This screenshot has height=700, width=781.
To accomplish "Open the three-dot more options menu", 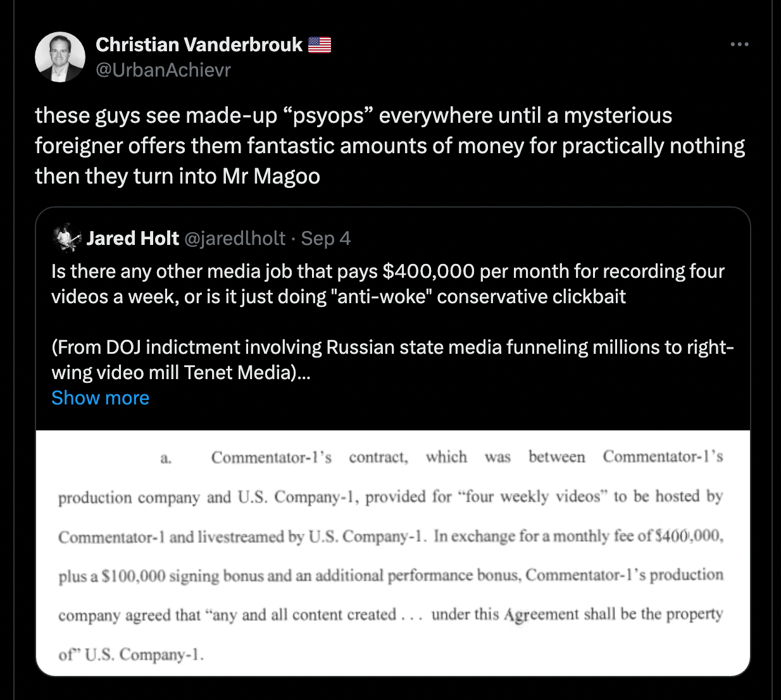I will [x=739, y=44].
